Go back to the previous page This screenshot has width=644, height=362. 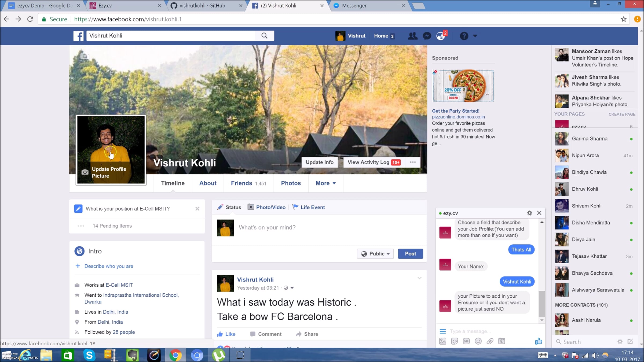click(6, 19)
